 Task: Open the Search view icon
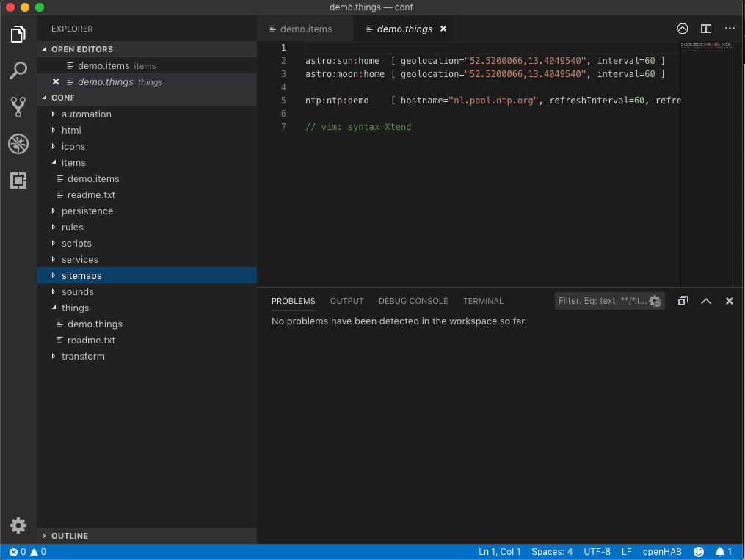pyautogui.click(x=18, y=70)
